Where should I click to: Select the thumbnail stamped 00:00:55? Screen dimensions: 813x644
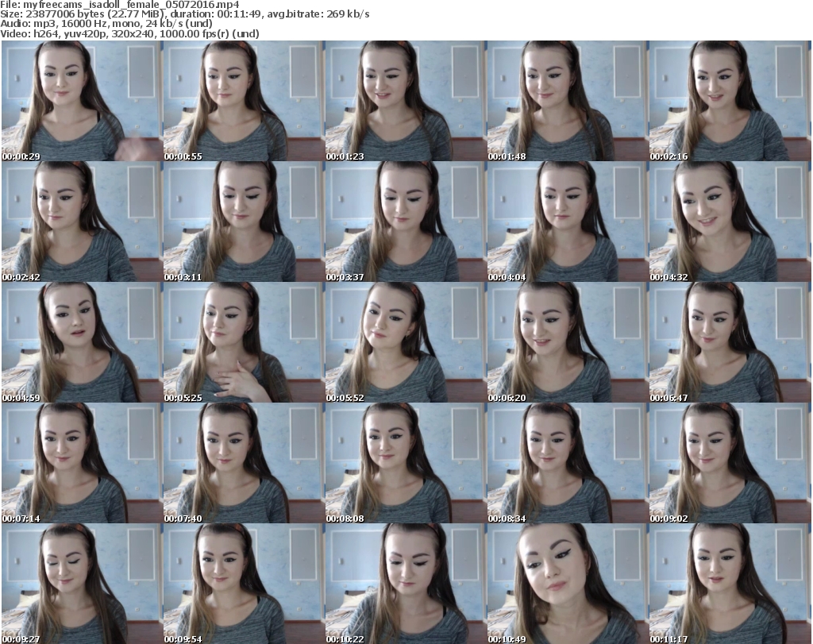244,101
